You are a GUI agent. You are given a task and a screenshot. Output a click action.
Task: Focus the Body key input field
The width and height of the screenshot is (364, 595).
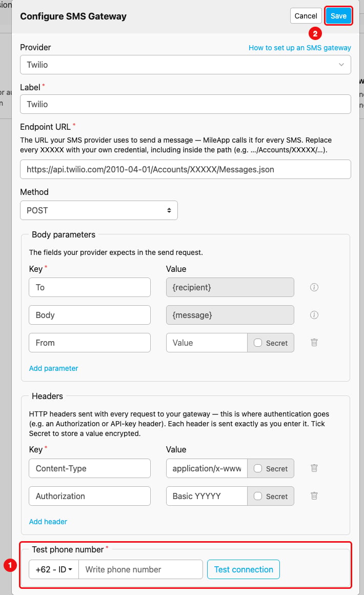(90, 315)
